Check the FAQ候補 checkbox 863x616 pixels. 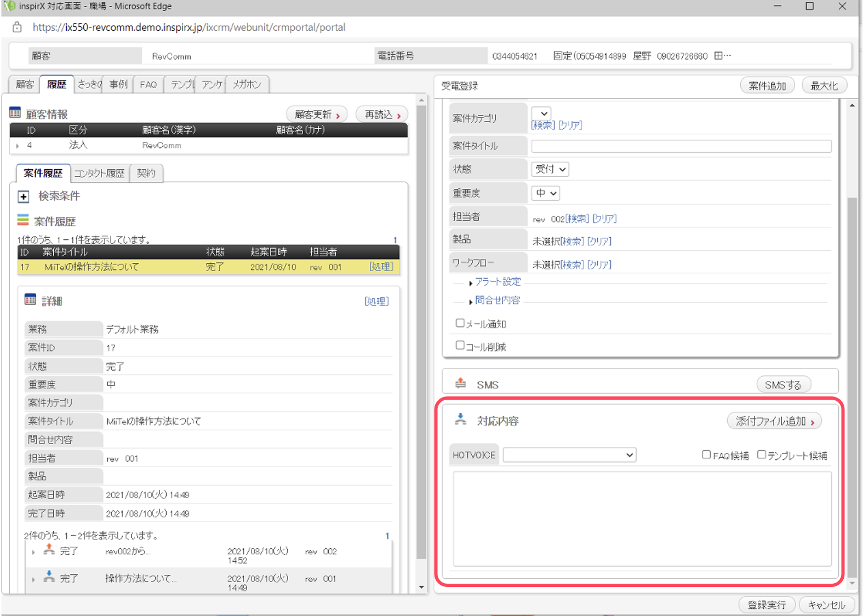click(x=707, y=454)
